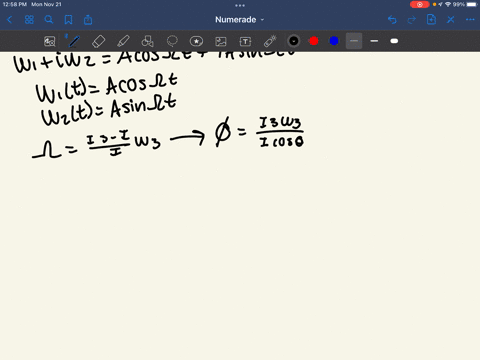
Task: Open the thumbnails grid view
Action: pos(29,20)
